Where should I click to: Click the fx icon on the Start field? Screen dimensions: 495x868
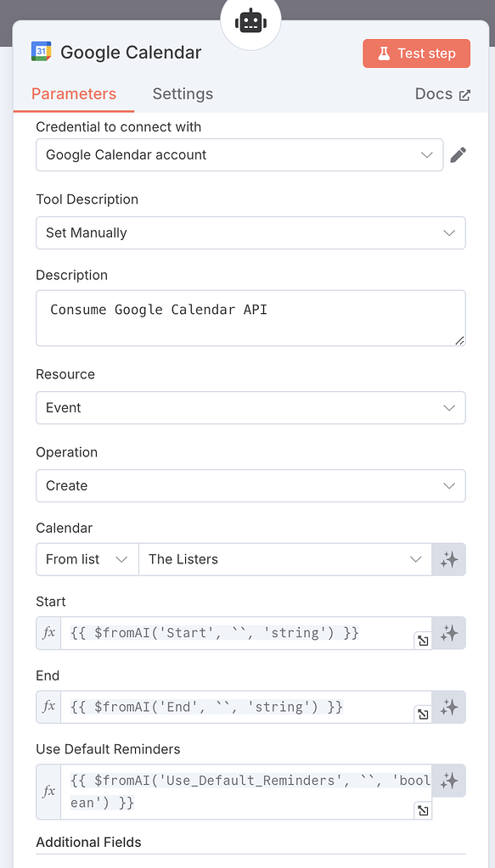(x=48, y=633)
